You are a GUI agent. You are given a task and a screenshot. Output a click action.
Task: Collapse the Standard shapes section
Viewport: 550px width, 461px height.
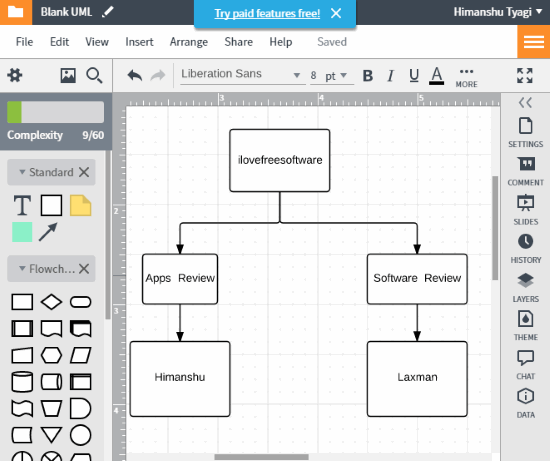22,172
